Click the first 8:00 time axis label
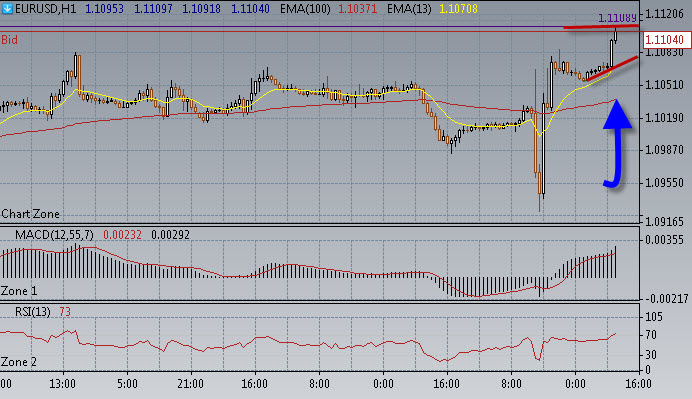This screenshot has height=399, width=692. [319, 384]
